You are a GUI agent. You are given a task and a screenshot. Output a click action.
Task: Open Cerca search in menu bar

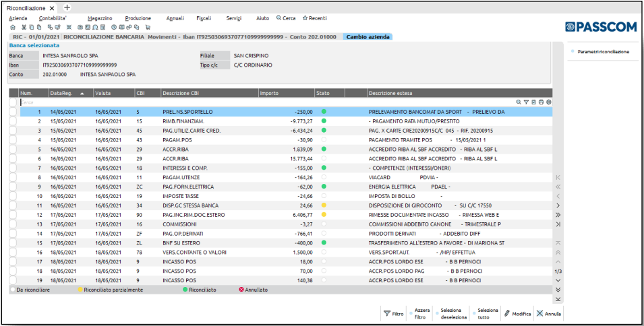coord(285,18)
